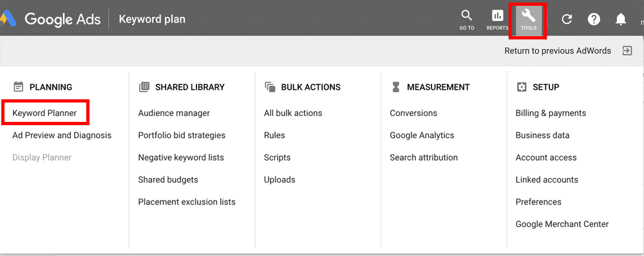Screen dimensions: 644x256
Task: Select Google Merchant Center
Action: pos(562,224)
